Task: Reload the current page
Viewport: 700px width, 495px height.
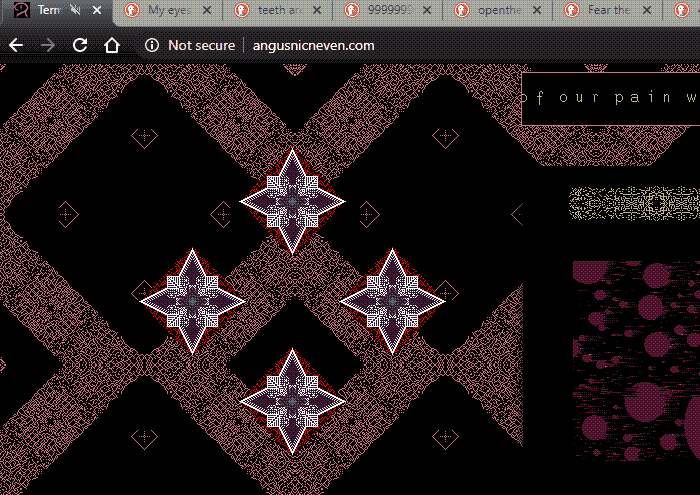Action: 80,45
